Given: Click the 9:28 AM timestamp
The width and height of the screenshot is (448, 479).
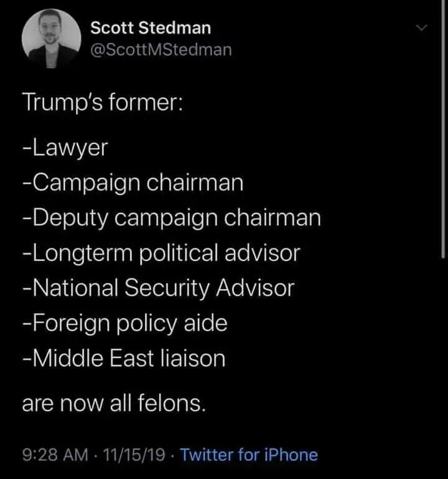Looking at the screenshot, I should pos(55,455).
